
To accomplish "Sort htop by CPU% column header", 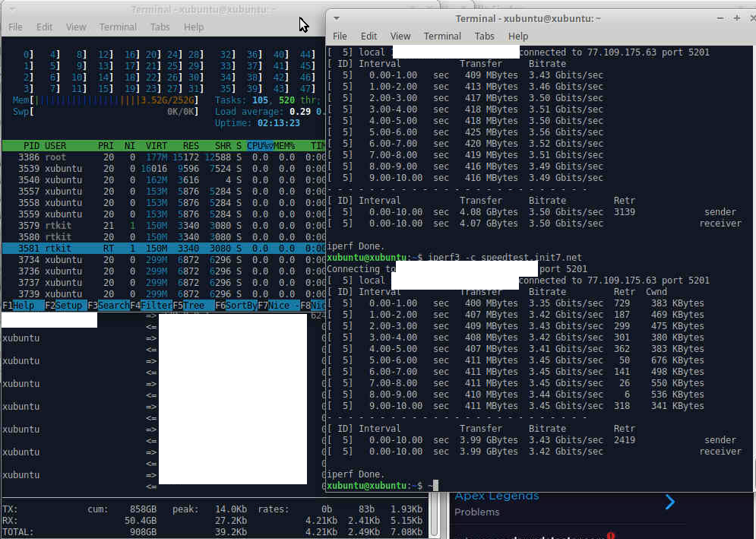I will click(259, 146).
